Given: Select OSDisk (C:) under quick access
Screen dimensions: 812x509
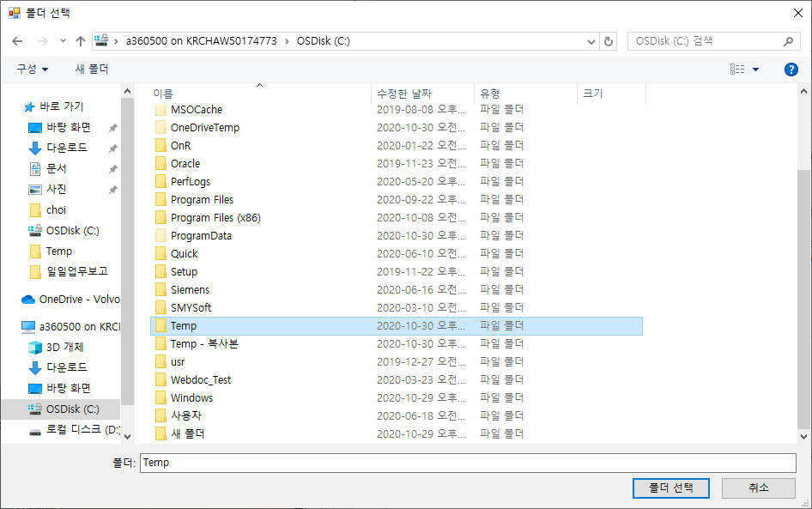Looking at the screenshot, I should (64, 231).
